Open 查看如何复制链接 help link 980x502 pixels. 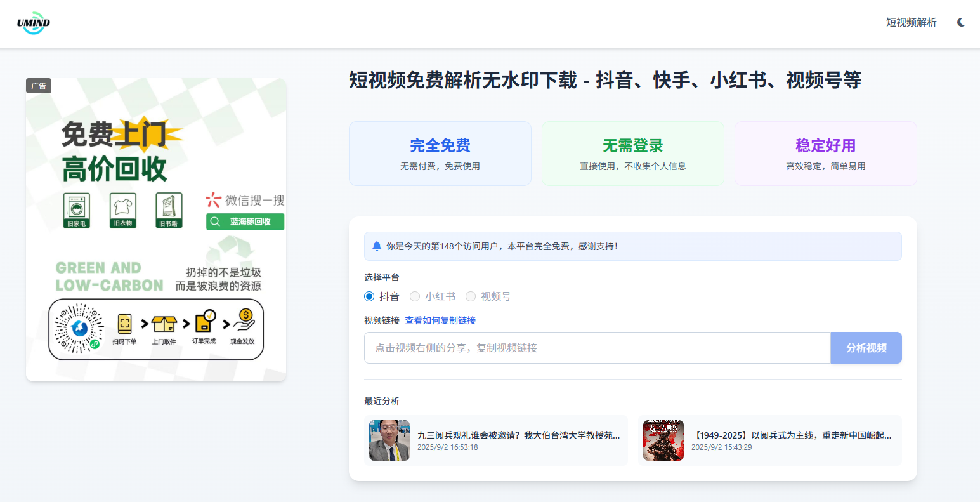[x=440, y=320]
